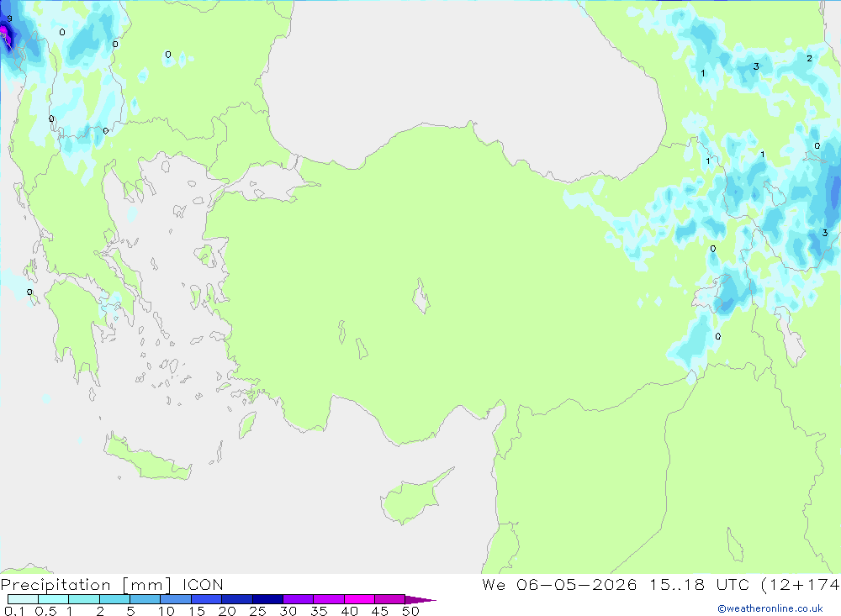The width and height of the screenshot is (841, 616).
Task: Click the "Precipitation [mm]" title text
Action: pyautogui.click(x=86, y=585)
